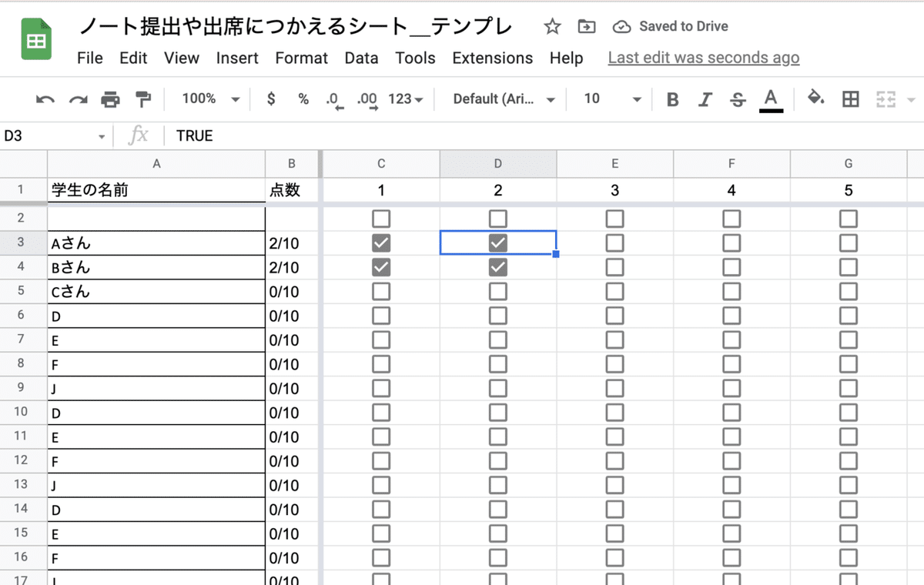The image size is (924, 585).
Task: Uncheck Bさん checkbox in column 1
Action: pyautogui.click(x=380, y=267)
